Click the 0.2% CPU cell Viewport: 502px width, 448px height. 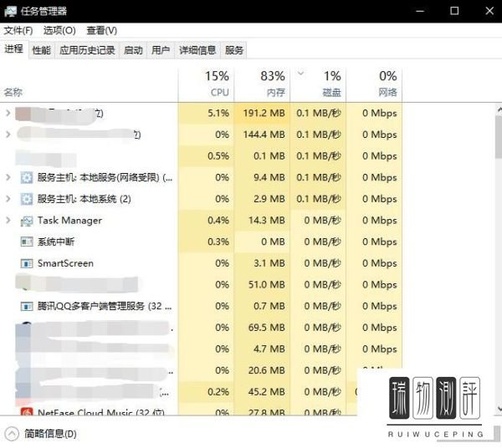206,392
